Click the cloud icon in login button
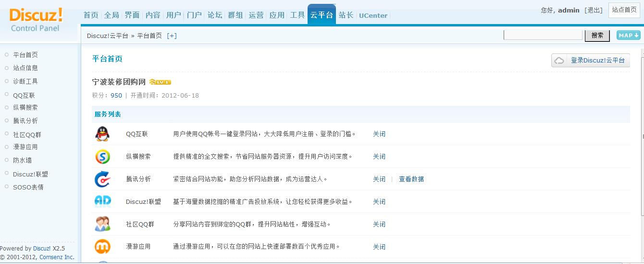 (559, 61)
